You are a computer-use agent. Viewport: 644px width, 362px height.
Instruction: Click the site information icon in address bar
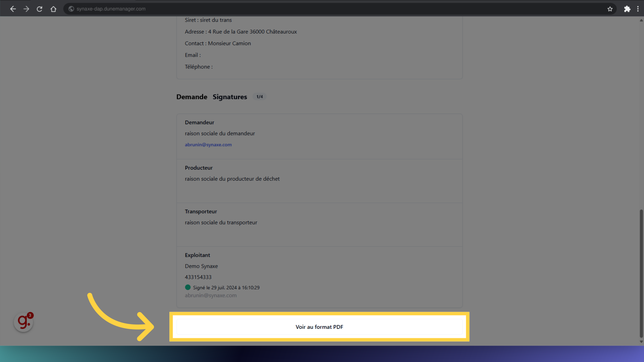(x=71, y=9)
